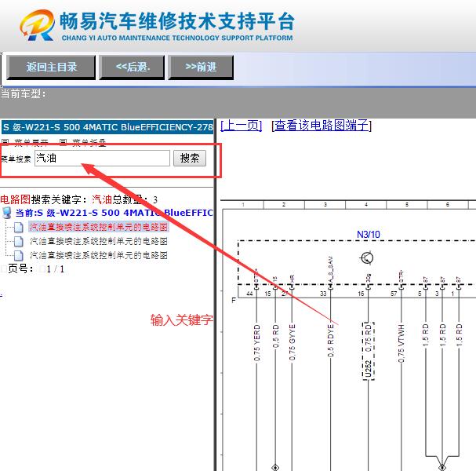Click connector pin number 16
The image size is (476, 471).
click(361, 294)
